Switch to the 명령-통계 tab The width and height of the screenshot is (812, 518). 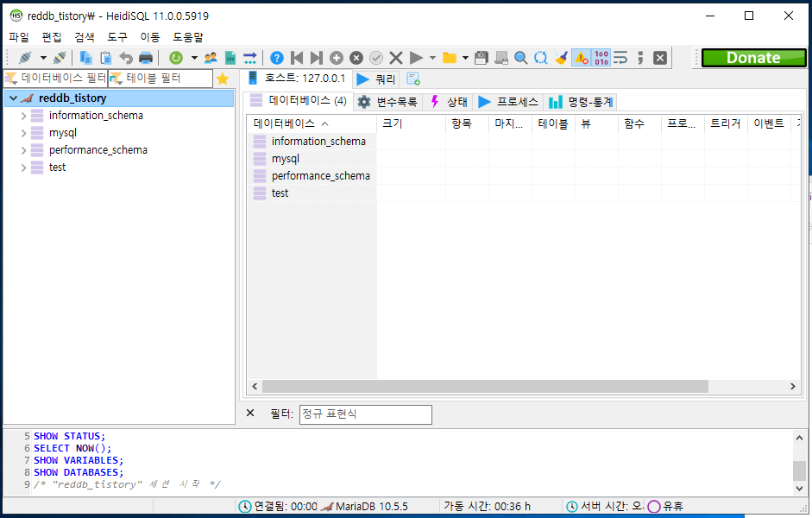point(581,102)
